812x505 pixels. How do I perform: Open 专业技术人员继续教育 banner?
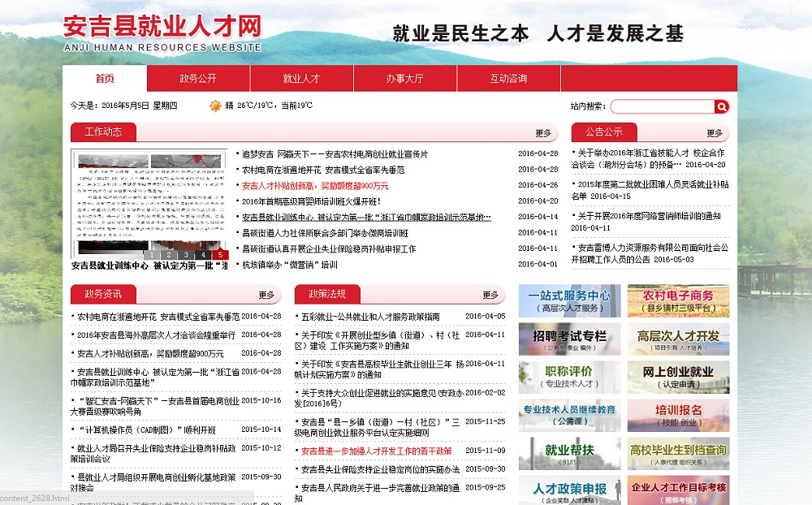coord(570,416)
